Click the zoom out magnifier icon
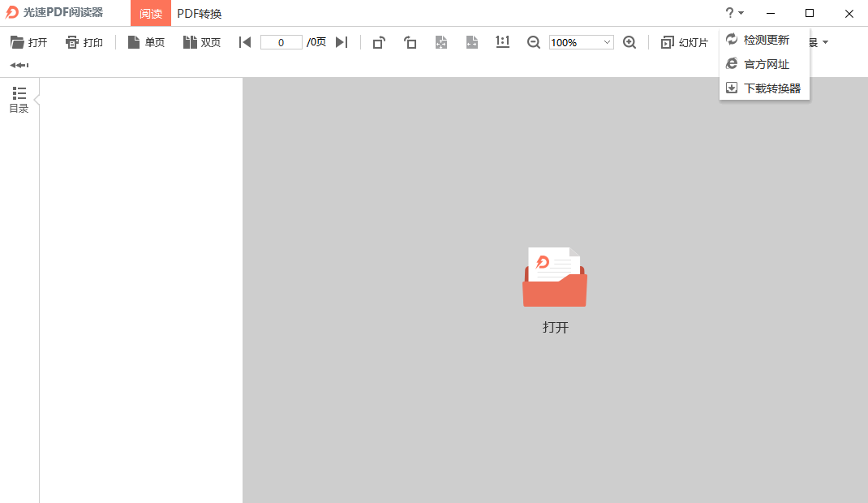This screenshot has width=868, height=503. 533,42
